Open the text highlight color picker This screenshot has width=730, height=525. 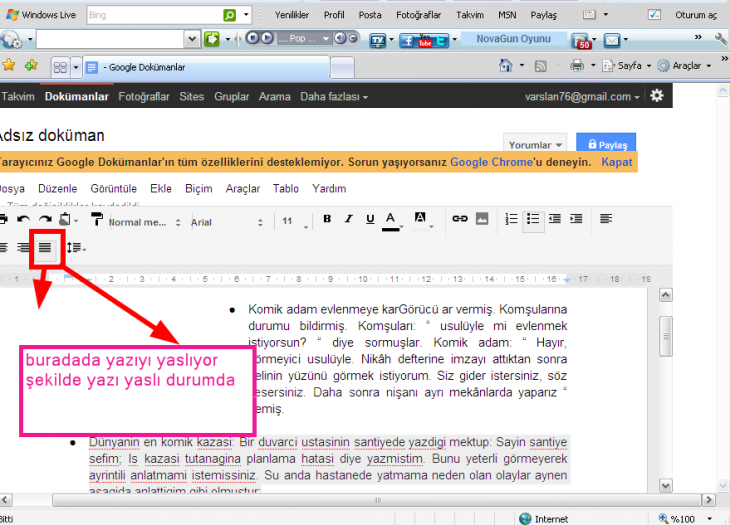pos(421,220)
